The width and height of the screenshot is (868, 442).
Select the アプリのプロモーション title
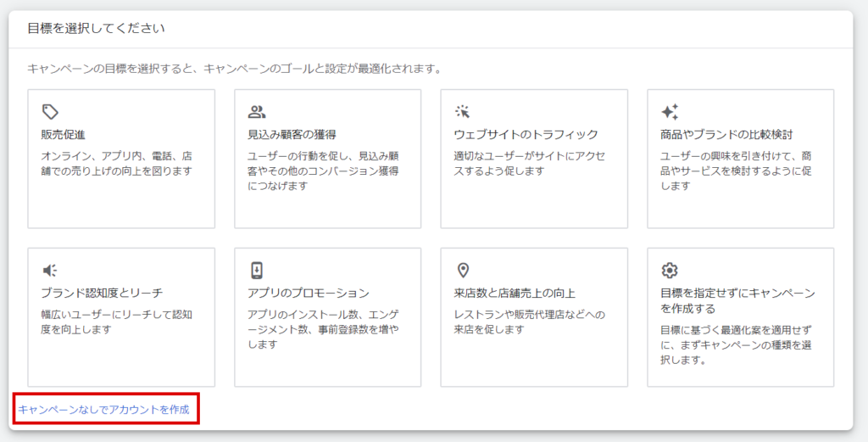pyautogui.click(x=308, y=294)
